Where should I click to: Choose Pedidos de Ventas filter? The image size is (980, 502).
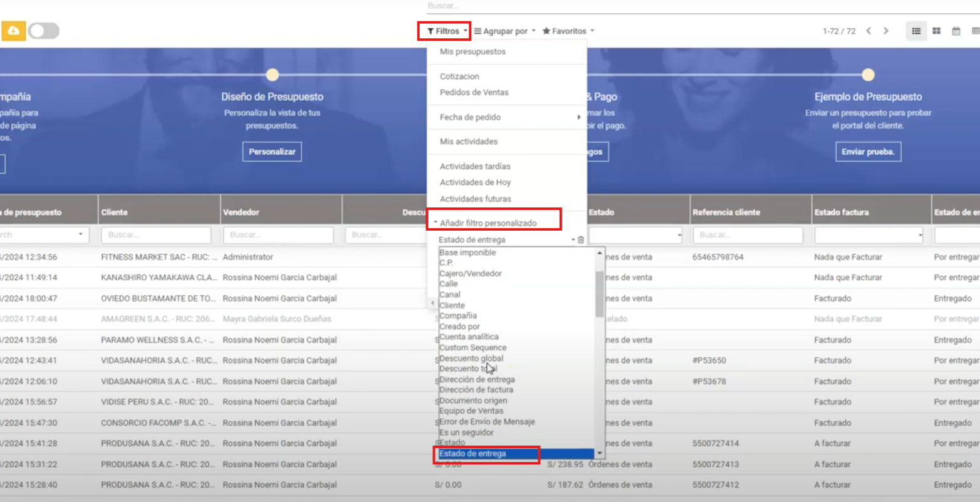[474, 92]
